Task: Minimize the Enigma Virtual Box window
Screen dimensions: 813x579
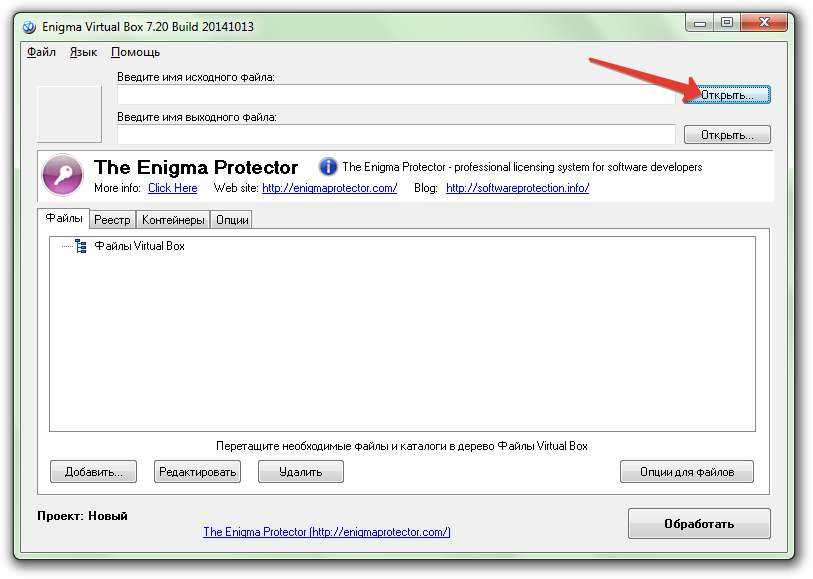Action: (699, 23)
